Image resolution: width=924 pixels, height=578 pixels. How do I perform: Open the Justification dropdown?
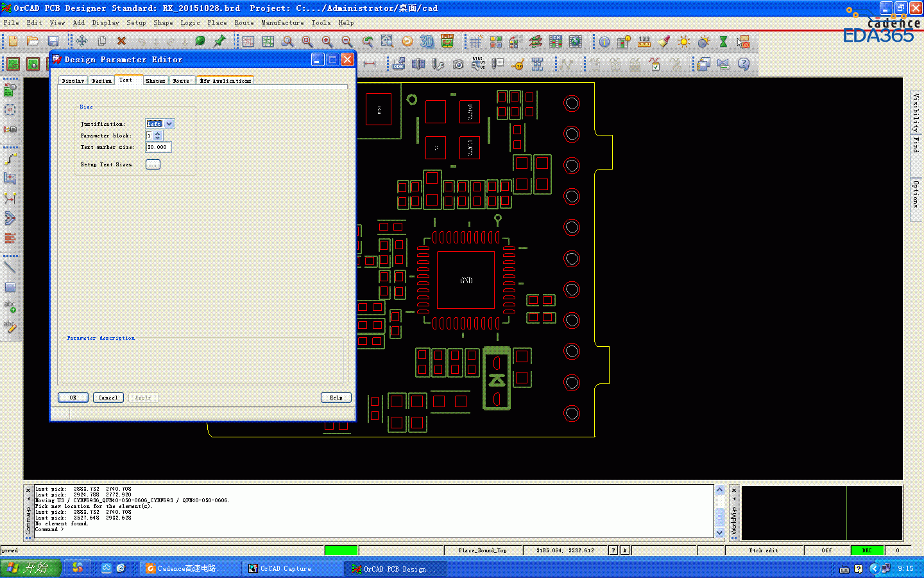click(x=169, y=124)
